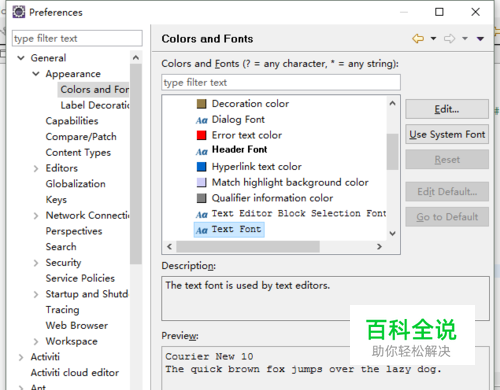Click the Go to Default button
The width and height of the screenshot is (500, 390).
(x=447, y=217)
